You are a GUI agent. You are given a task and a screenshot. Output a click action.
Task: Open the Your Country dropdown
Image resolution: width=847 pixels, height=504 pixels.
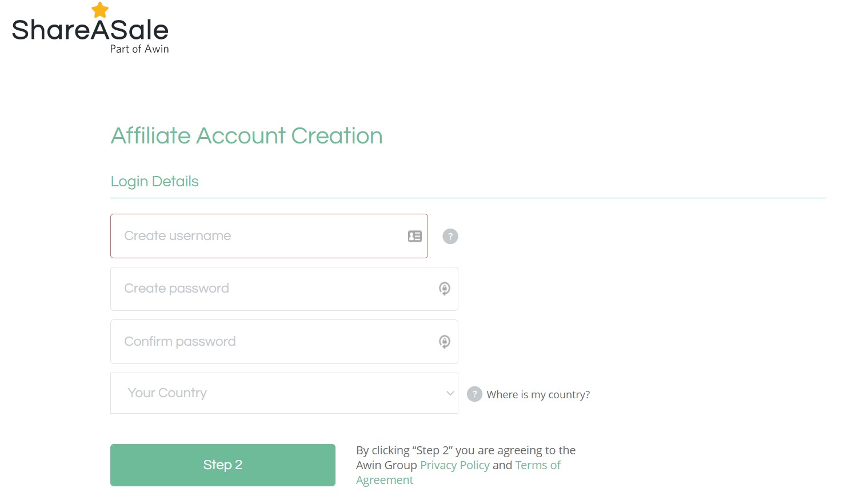point(284,393)
